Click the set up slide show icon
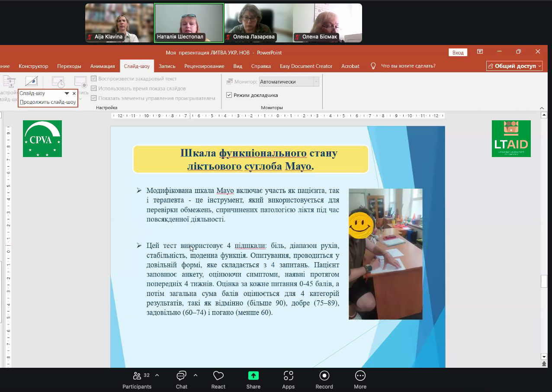 point(9,82)
